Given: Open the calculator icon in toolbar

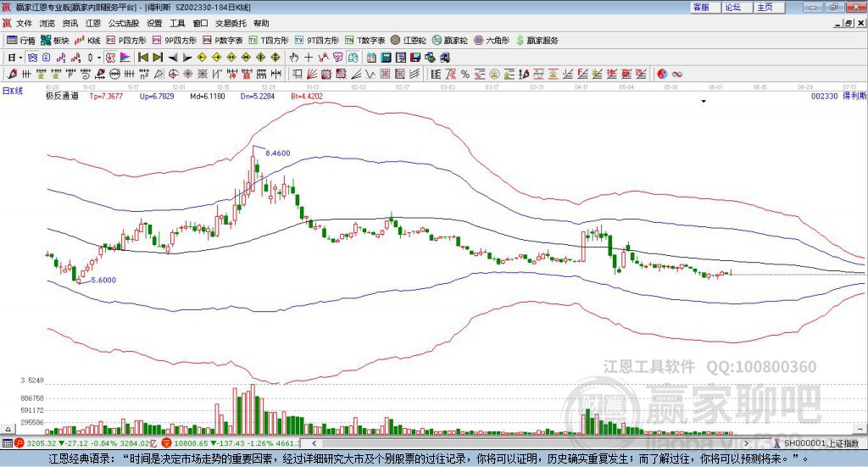Looking at the screenshot, I should (x=386, y=58).
